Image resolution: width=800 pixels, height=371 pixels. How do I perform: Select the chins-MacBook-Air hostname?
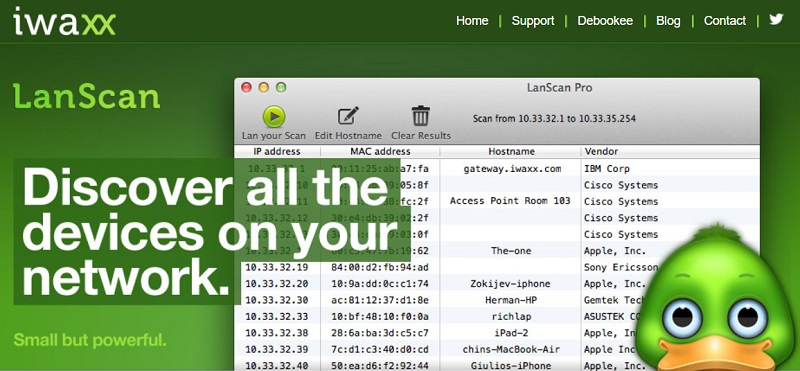tap(511, 350)
